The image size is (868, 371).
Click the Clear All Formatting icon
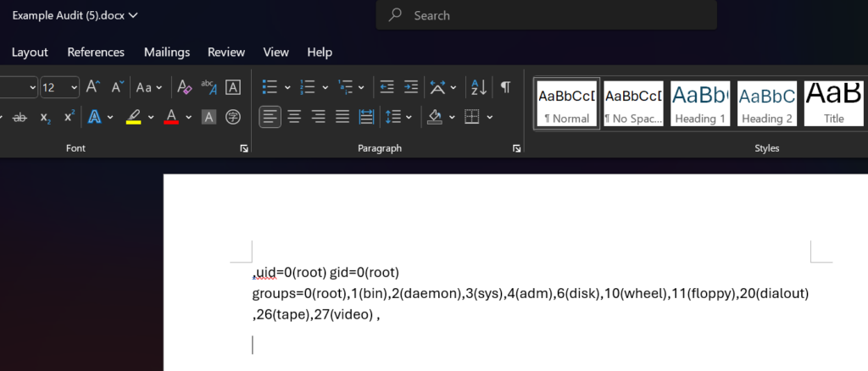(x=184, y=86)
